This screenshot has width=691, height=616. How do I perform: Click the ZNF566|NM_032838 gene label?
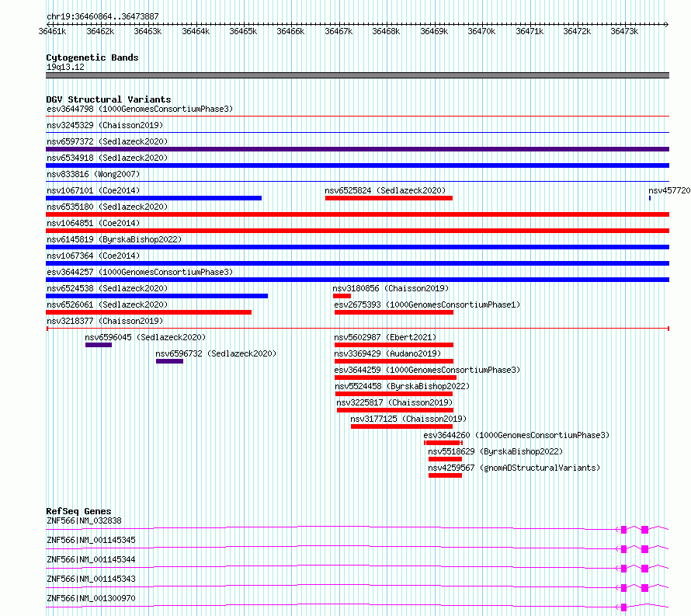(84, 520)
